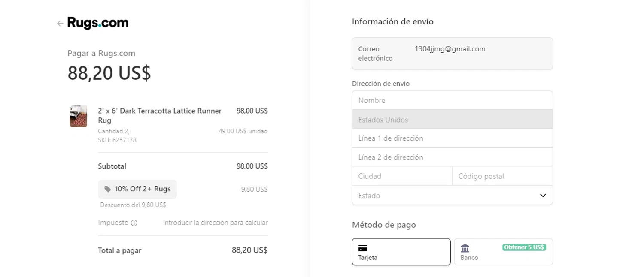The height and width of the screenshot is (277, 644).
Task: Click into Línea 2 de dirección field
Action: click(452, 157)
